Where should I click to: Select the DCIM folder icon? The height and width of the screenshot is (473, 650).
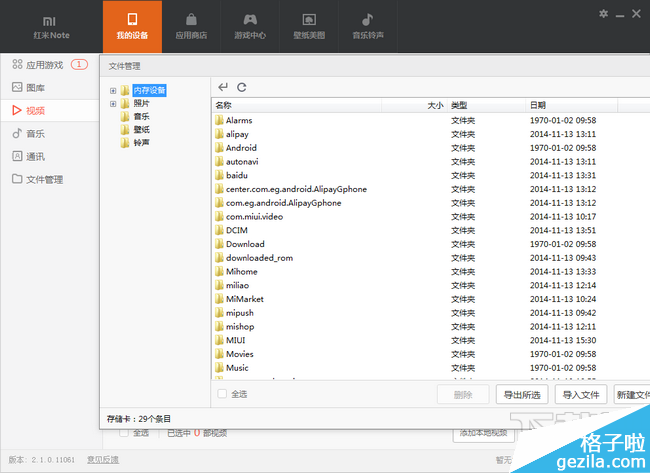click(x=219, y=230)
